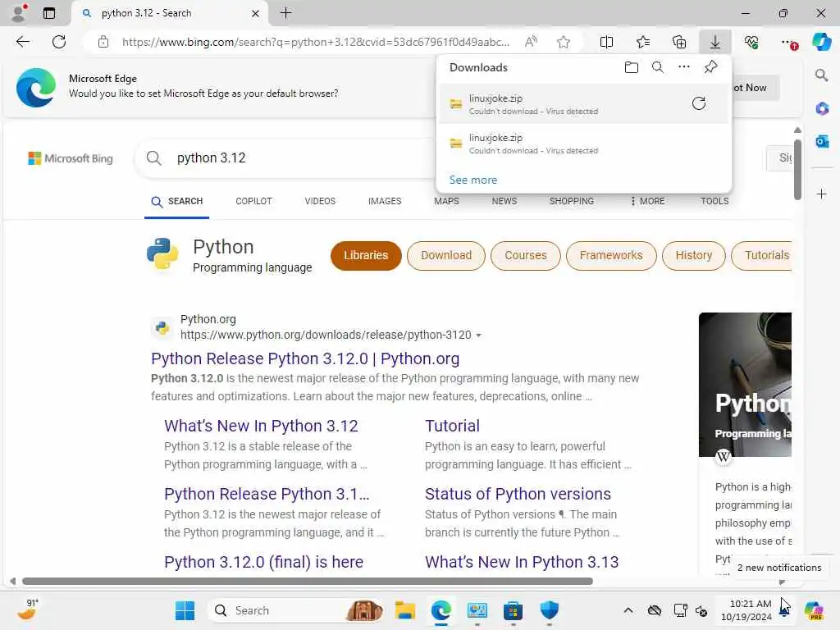Screen dimensions: 840x630
Task: Switch to the SHOPPING tab
Action: pos(572,201)
